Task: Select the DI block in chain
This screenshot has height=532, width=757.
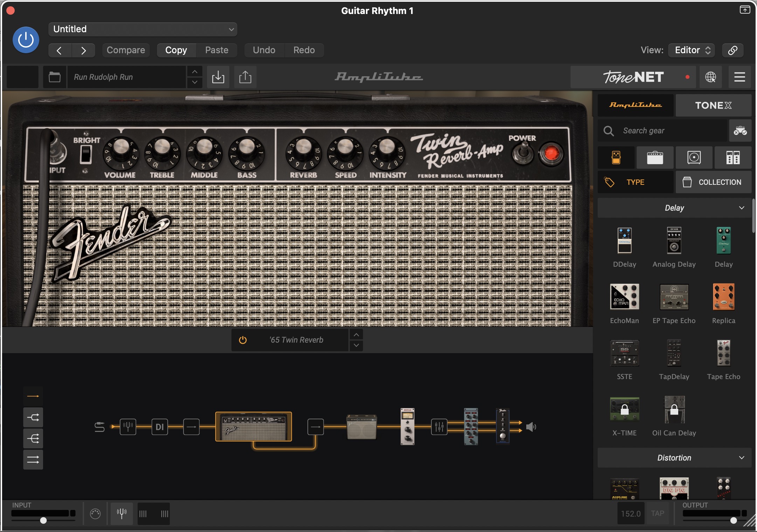Action: tap(160, 427)
